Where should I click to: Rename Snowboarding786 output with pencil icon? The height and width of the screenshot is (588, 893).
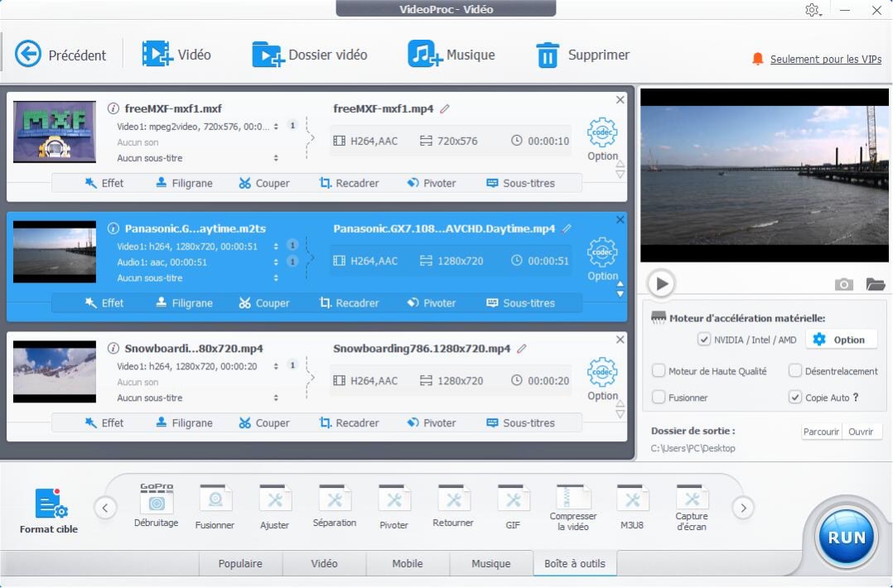(521, 349)
